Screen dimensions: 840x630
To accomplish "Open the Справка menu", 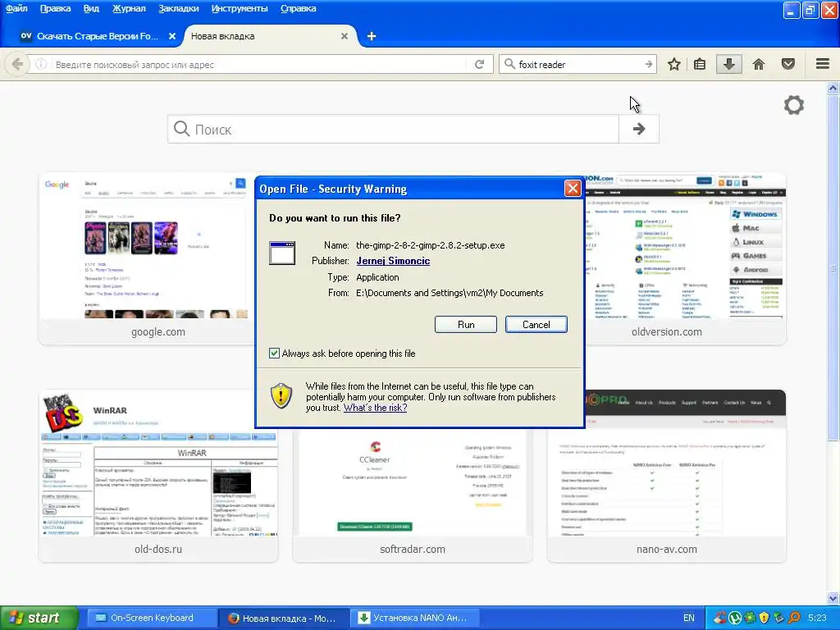I will click(x=299, y=8).
